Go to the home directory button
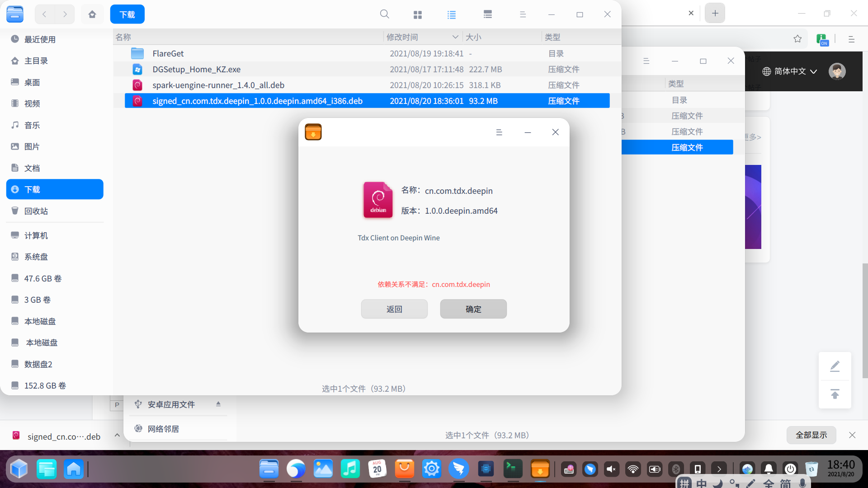 pyautogui.click(x=92, y=14)
